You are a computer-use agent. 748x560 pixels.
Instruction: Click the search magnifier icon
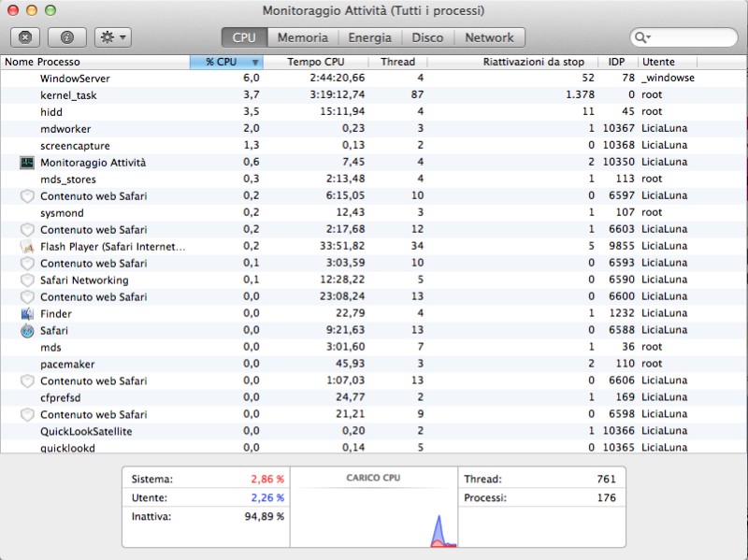pos(642,37)
